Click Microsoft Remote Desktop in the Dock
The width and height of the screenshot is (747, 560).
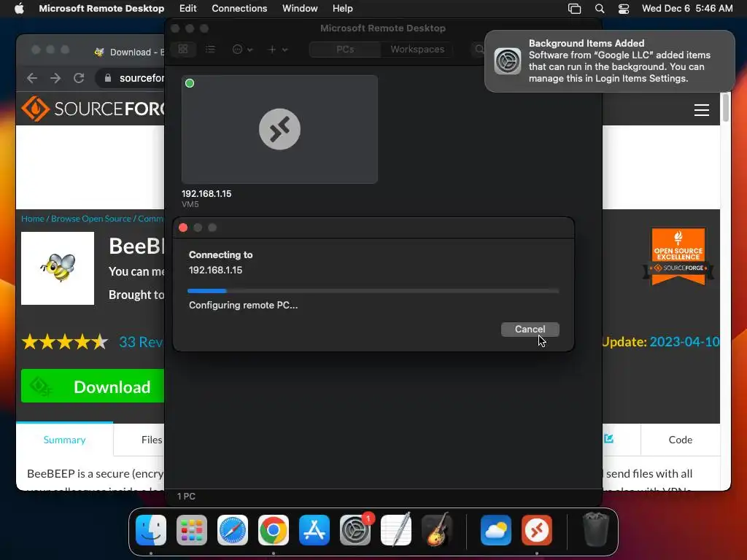[x=537, y=530]
